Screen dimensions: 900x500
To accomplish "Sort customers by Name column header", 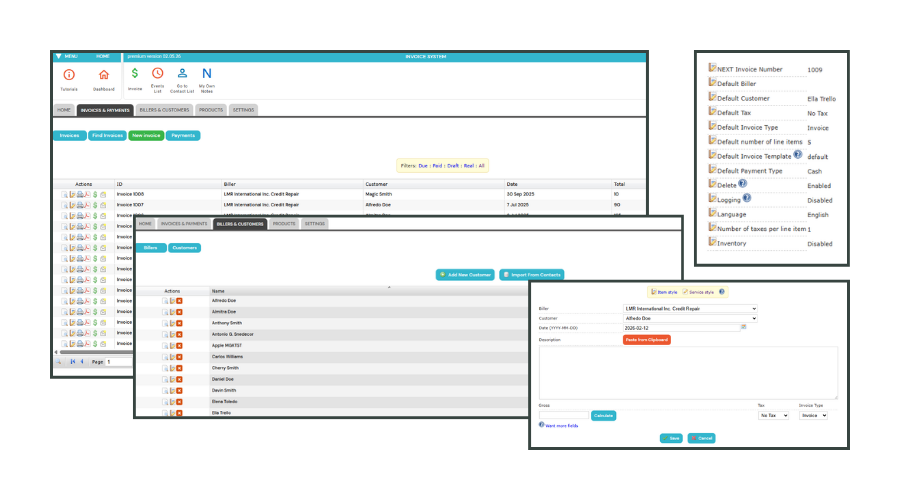I will (x=218, y=291).
